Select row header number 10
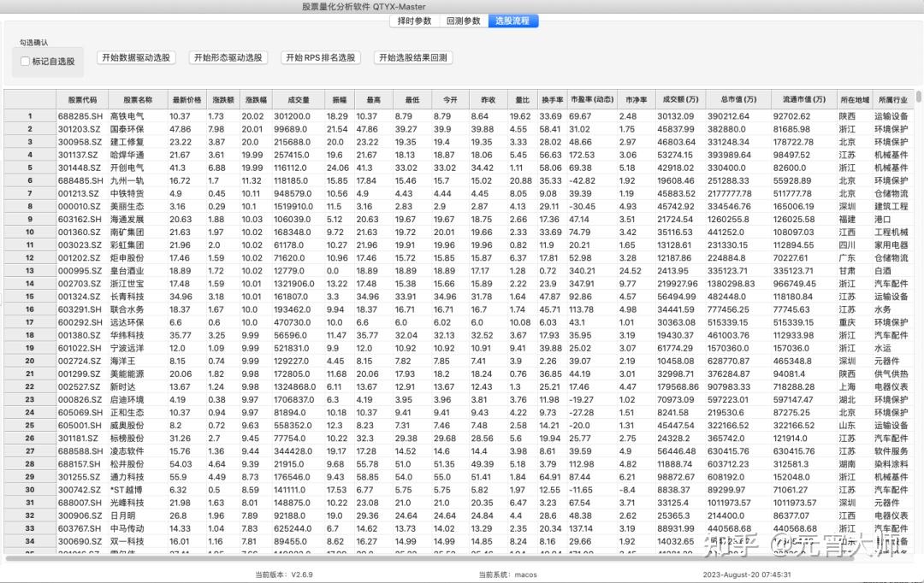924x583 pixels. (30, 232)
